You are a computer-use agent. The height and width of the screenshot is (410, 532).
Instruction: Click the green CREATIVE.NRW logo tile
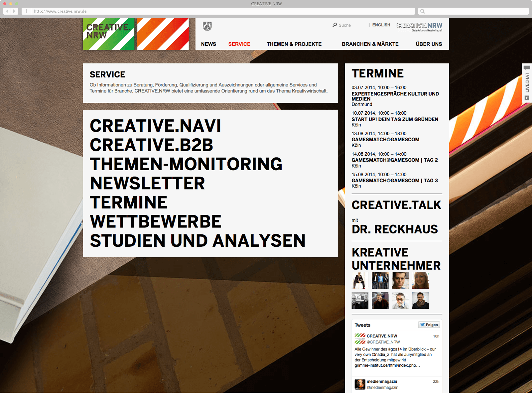tap(109, 34)
